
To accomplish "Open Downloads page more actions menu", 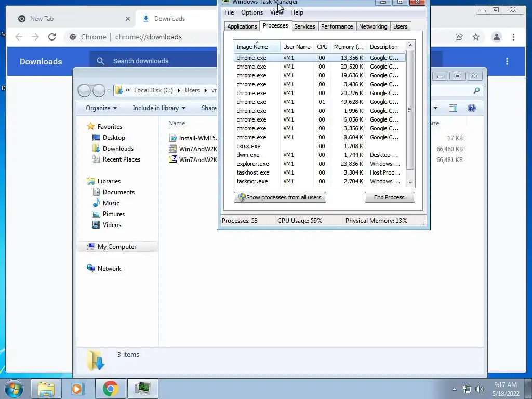I will pyautogui.click(x=507, y=61).
